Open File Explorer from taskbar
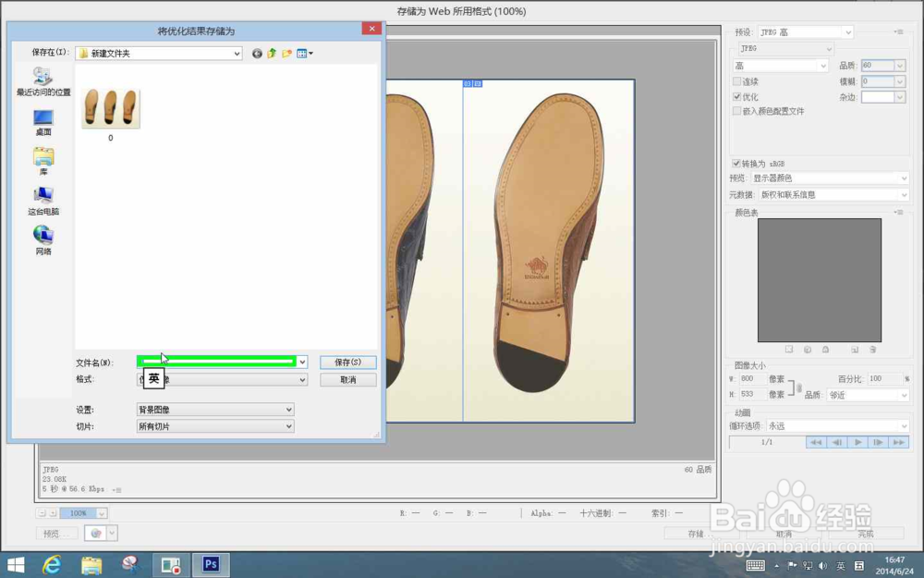This screenshot has height=578, width=924. [91, 565]
